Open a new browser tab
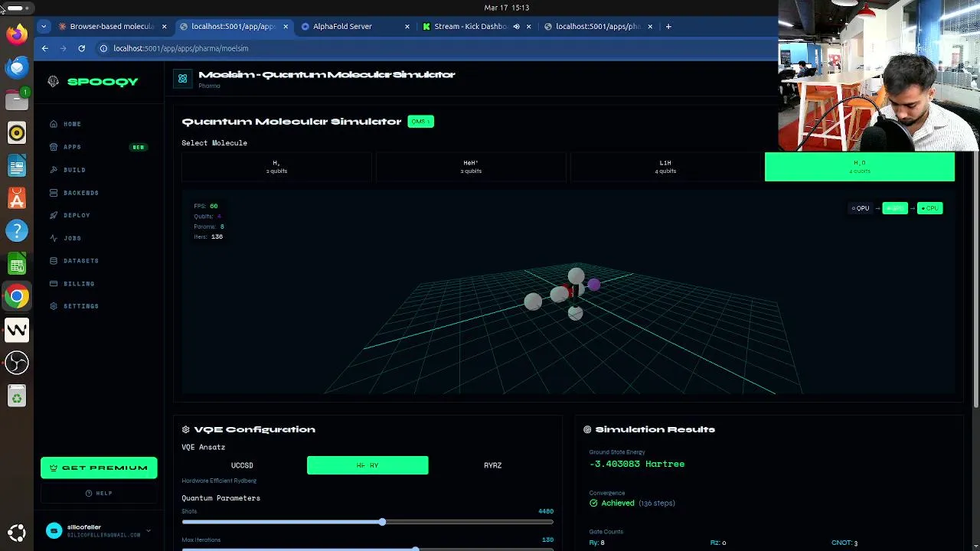 668,26
